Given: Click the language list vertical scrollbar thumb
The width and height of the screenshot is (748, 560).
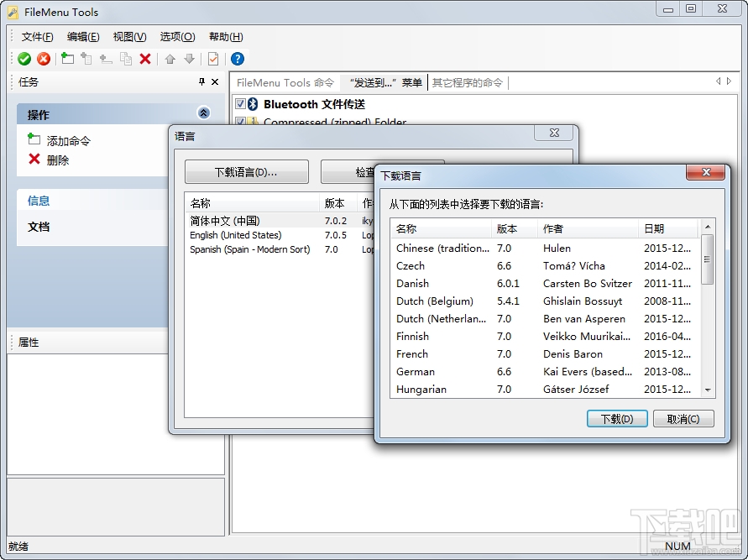Looking at the screenshot, I should pos(708,259).
